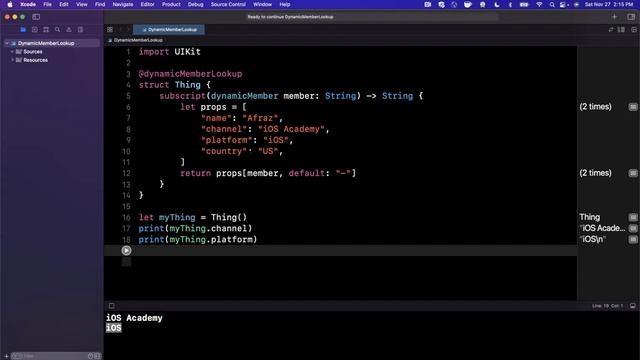The image size is (640, 360).
Task: Open the related items grid menu
Action: [110, 30]
